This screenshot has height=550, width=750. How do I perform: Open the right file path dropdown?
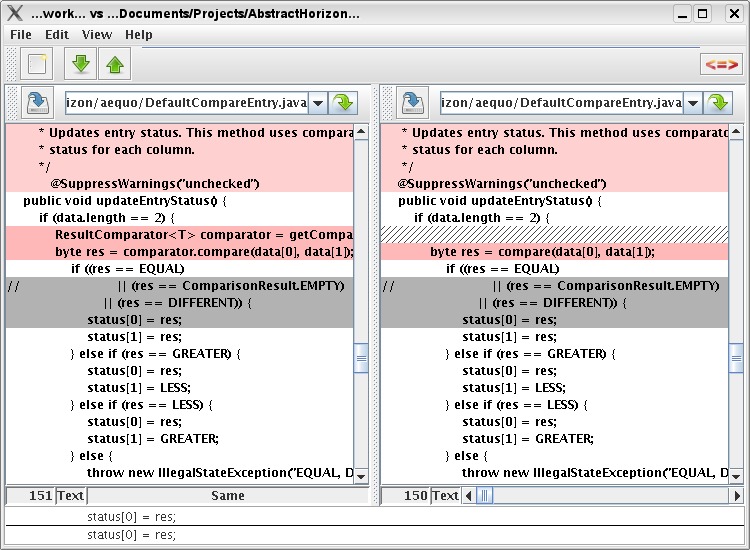(x=692, y=102)
